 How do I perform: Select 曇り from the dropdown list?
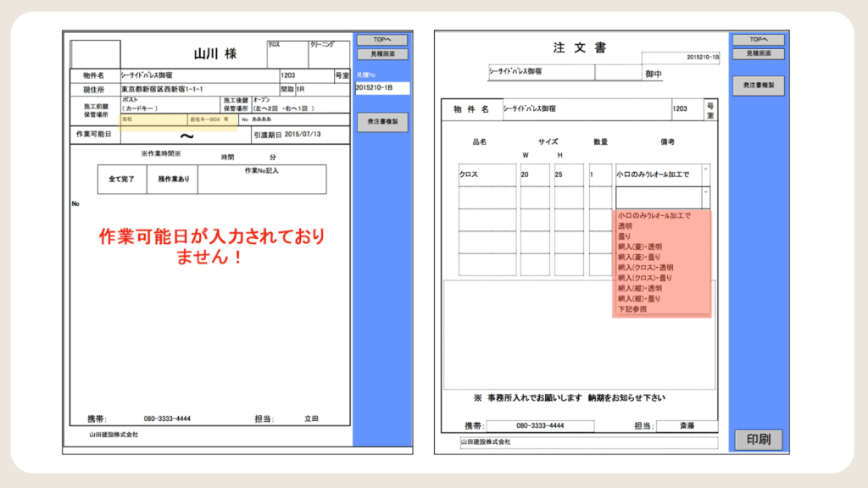pos(625,236)
